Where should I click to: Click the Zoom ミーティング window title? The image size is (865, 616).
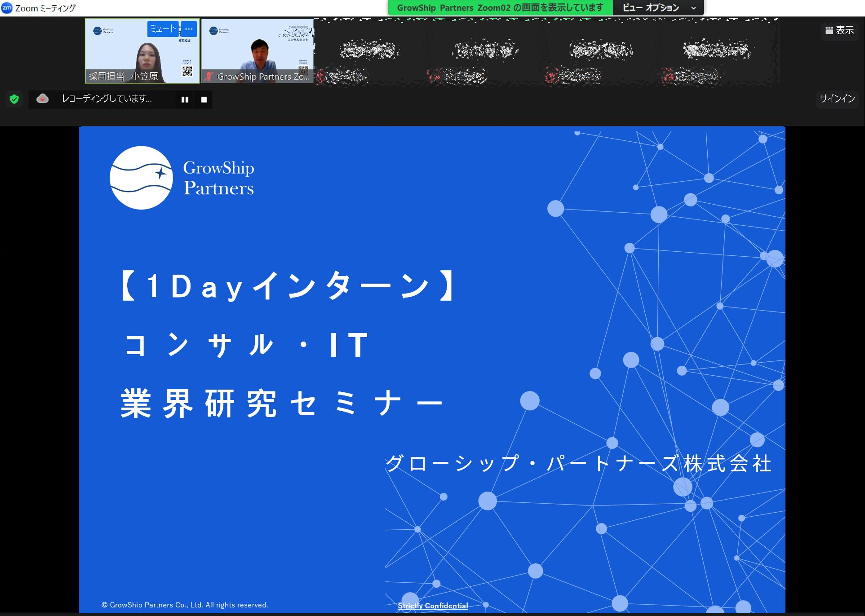45,8
